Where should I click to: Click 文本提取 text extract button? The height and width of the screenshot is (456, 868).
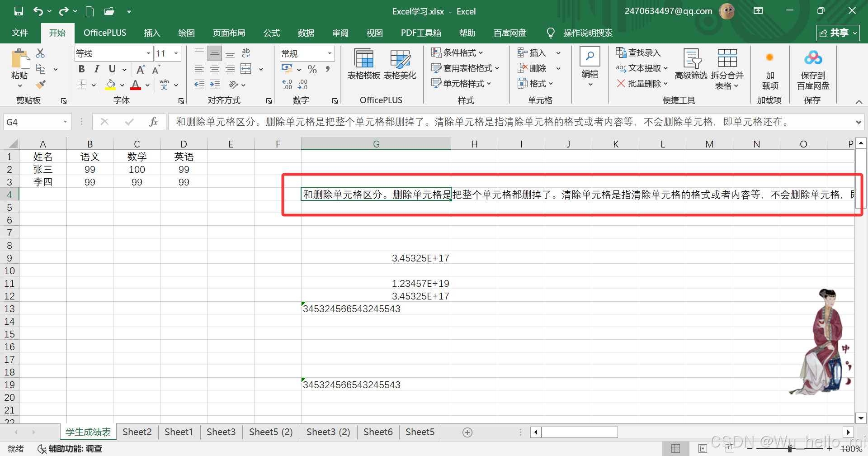coord(642,68)
